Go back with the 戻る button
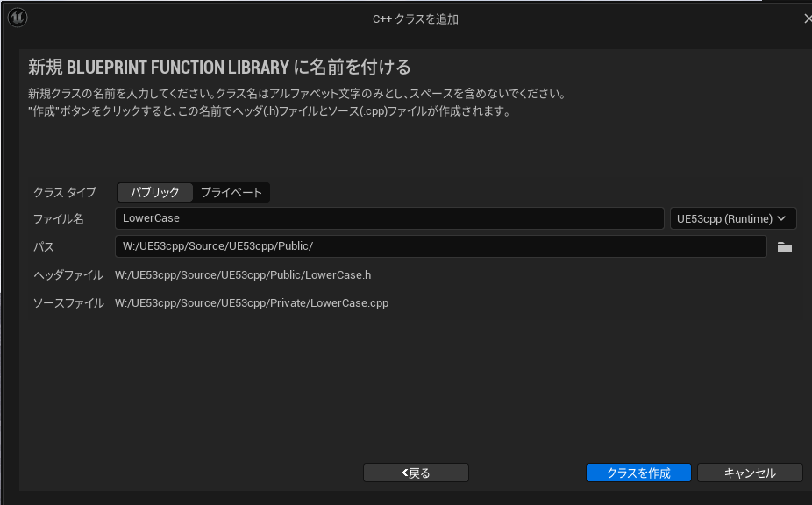 [416, 473]
